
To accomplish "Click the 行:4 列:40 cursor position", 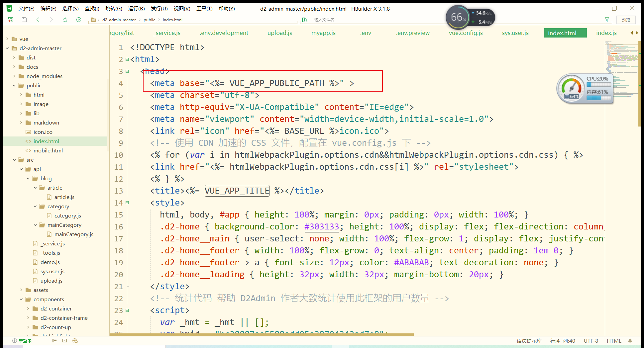I will coord(563,341).
